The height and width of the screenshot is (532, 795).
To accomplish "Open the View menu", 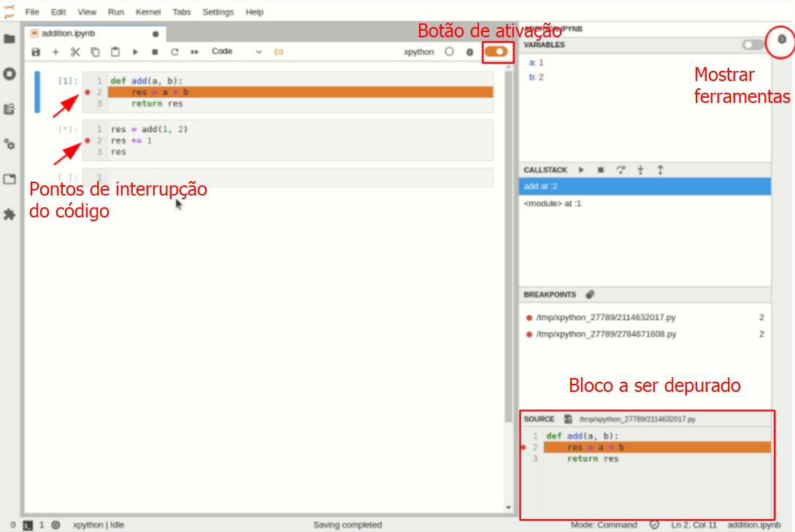I will coord(87,12).
